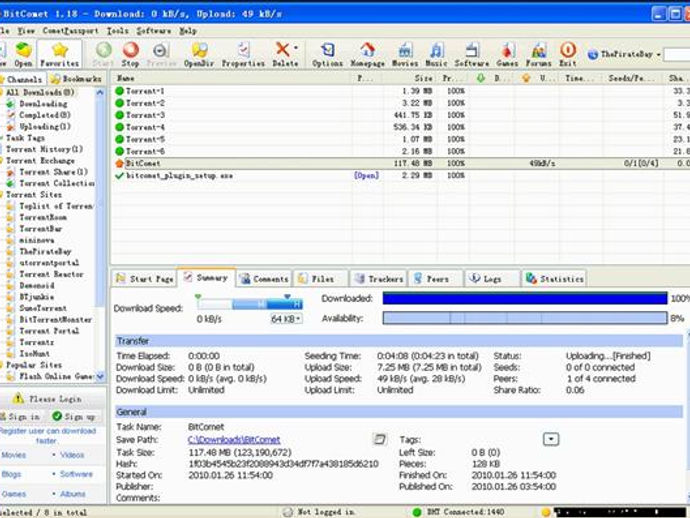Viewport: 690px width, 518px height.
Task: Select the Torrent-1 row
Action: 400,91
